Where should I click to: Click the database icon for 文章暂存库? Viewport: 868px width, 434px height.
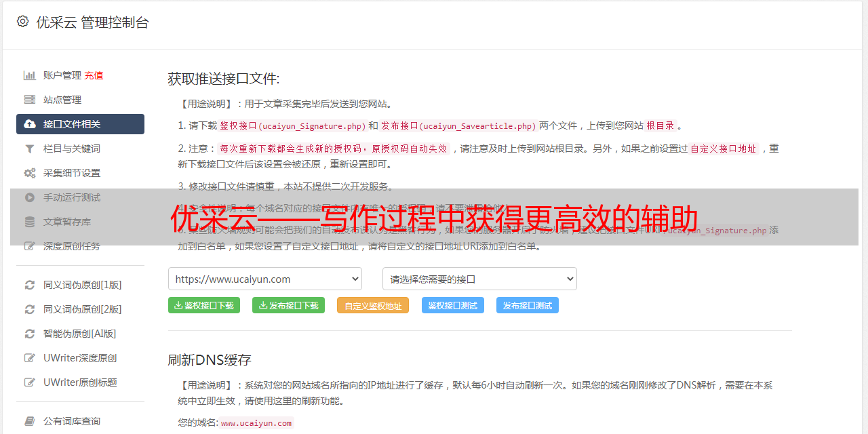[30, 222]
